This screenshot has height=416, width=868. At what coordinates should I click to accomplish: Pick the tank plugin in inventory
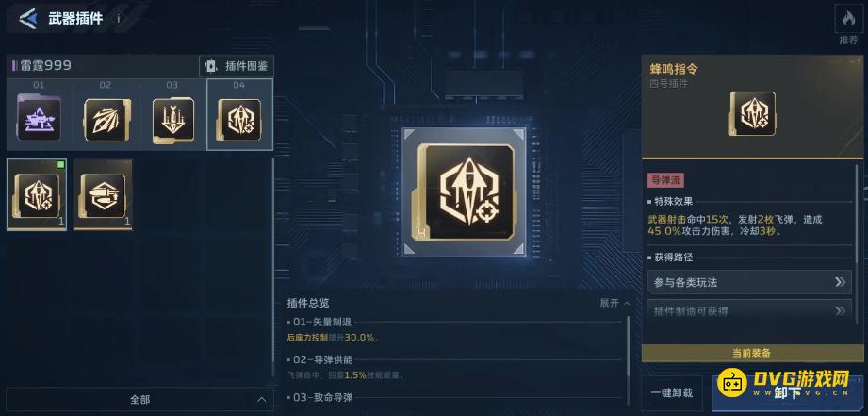pyautogui.click(x=103, y=194)
